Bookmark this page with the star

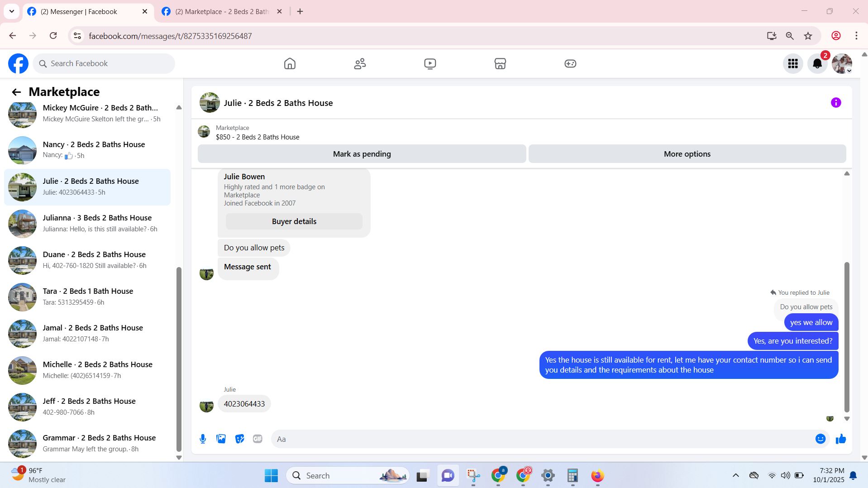pos(808,36)
